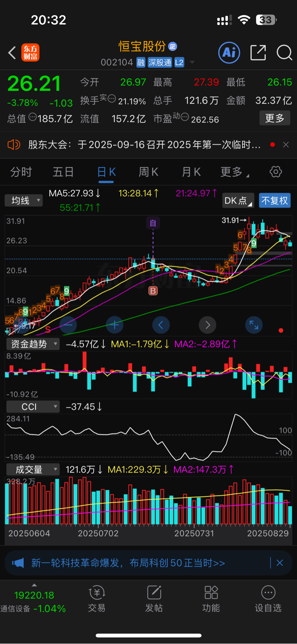Launch the Ai assistant icon
The width and height of the screenshot is (297, 644).
click(x=229, y=52)
